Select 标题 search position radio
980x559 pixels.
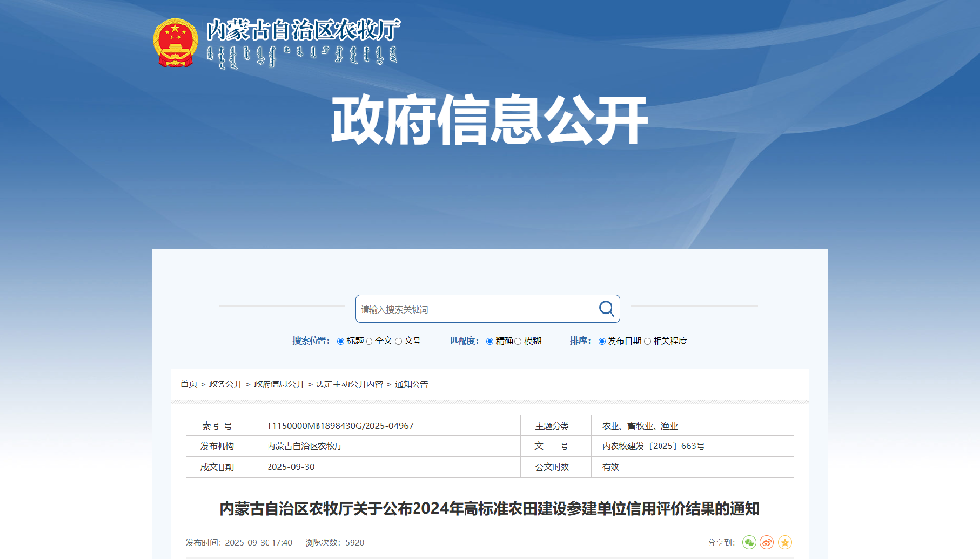click(x=341, y=341)
